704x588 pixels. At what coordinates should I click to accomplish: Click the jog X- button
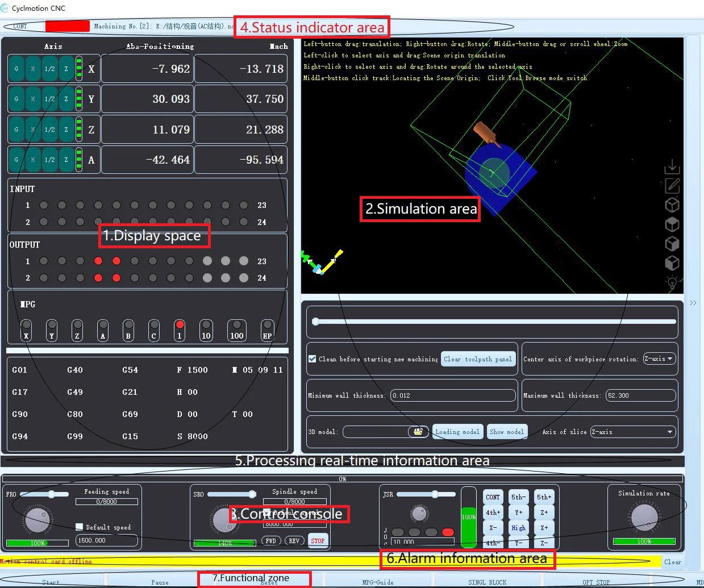pyautogui.click(x=493, y=528)
